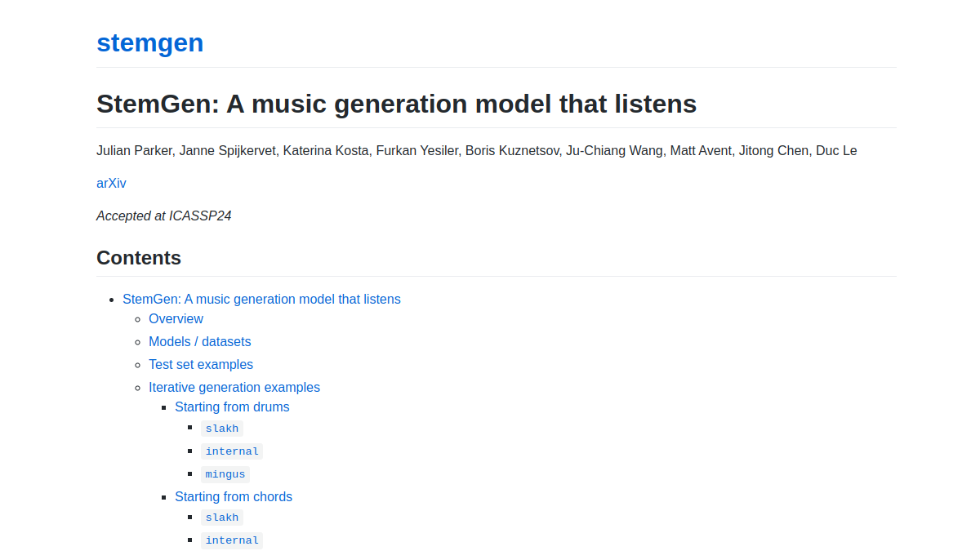Open the arXiv paper link
980x551 pixels.
[x=111, y=183]
